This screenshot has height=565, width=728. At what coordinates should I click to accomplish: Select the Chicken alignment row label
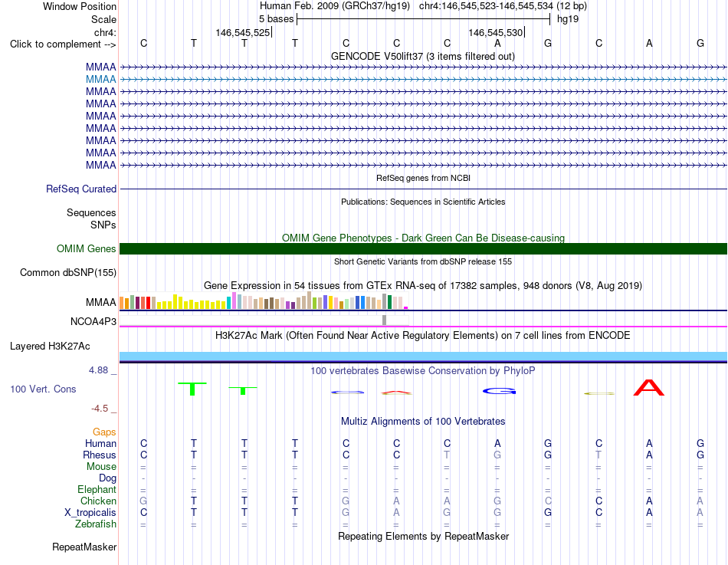coord(98,501)
